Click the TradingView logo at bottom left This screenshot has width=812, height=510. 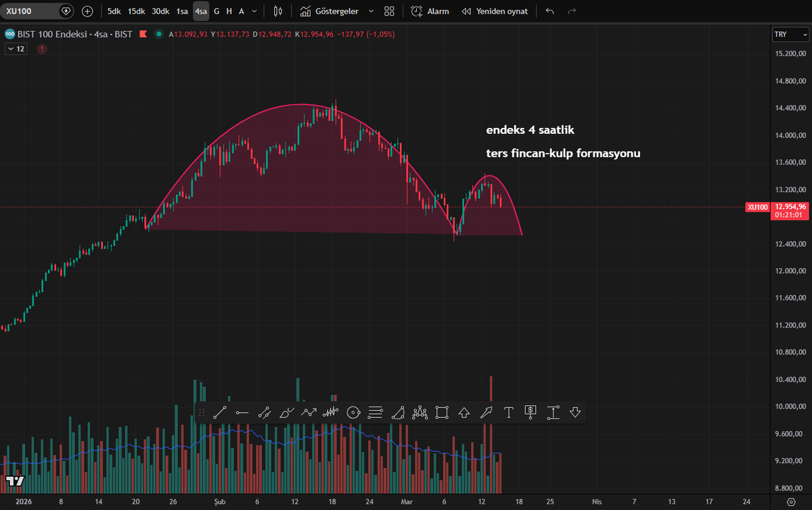click(x=15, y=480)
